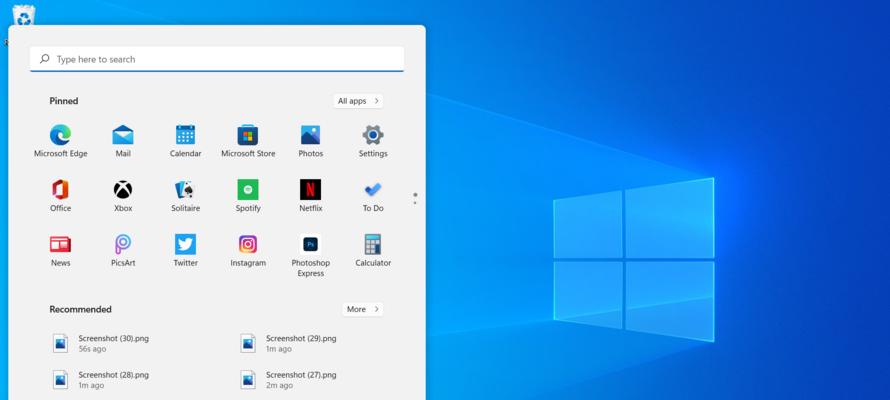Show More recommended items
This screenshot has height=400, width=890.
362,309
